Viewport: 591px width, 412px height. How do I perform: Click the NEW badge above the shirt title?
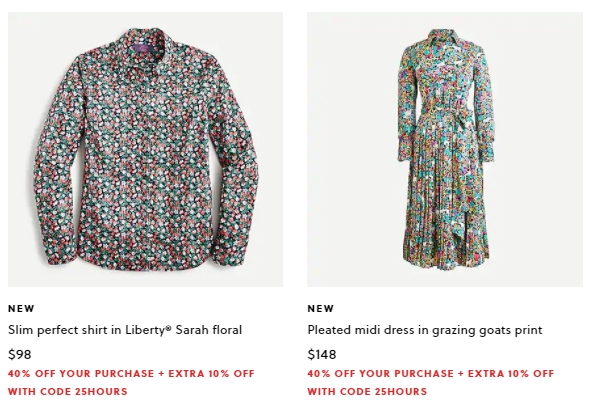pyautogui.click(x=21, y=308)
